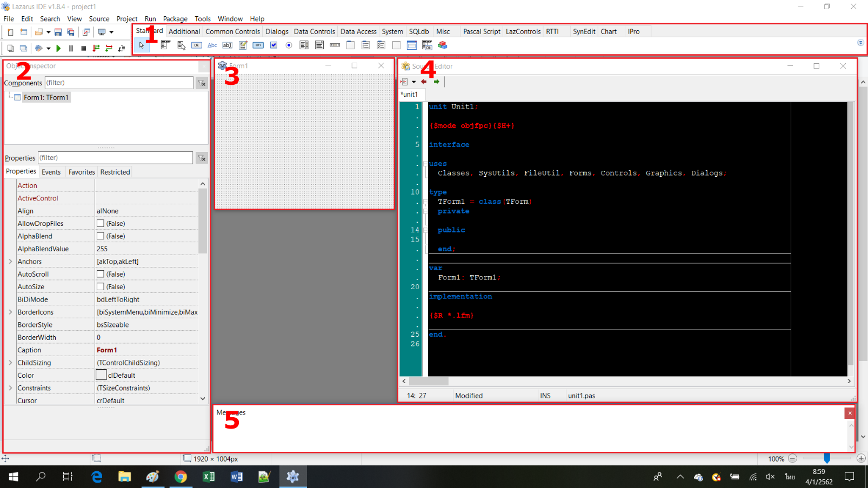Click the green Run button in toolbar
Image resolution: width=868 pixels, height=488 pixels.
point(58,48)
